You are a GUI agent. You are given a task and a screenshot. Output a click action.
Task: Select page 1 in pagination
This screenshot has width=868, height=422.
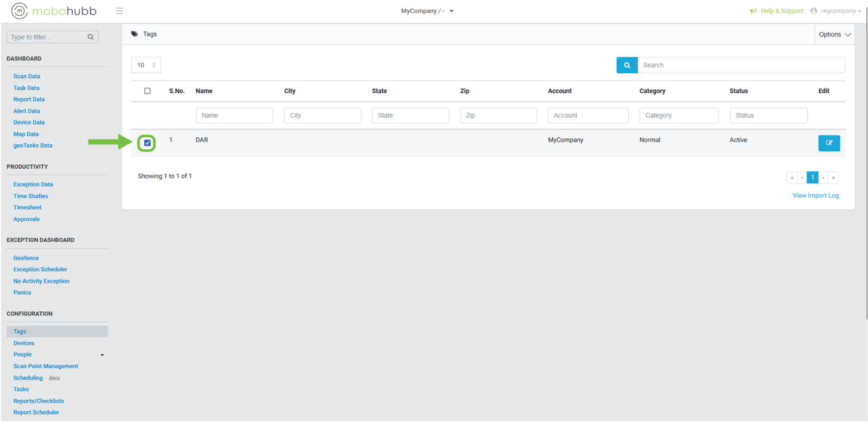click(812, 177)
